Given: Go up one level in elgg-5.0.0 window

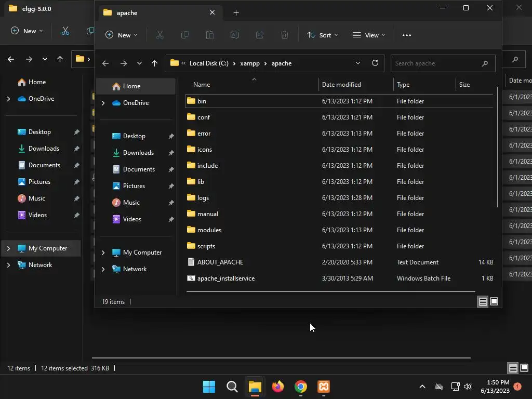Looking at the screenshot, I should (60, 59).
